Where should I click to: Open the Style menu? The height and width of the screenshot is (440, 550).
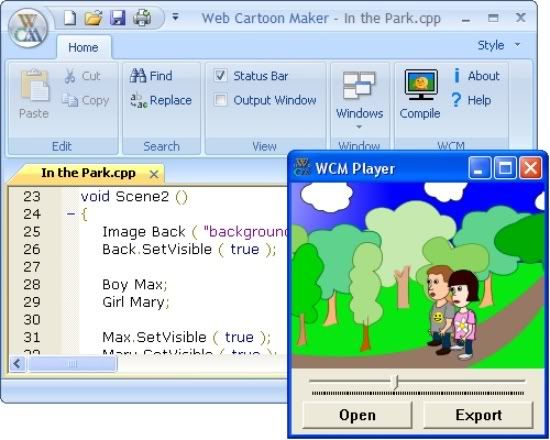coord(491,45)
